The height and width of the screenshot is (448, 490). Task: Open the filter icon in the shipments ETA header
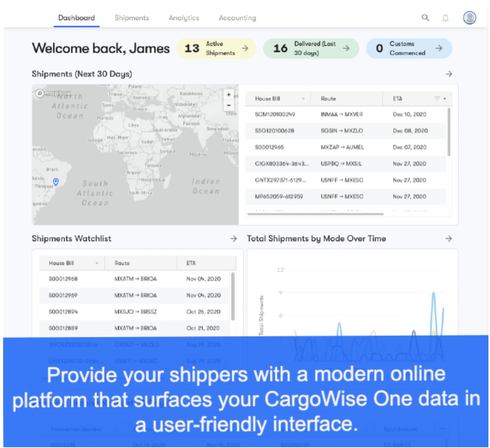click(437, 99)
